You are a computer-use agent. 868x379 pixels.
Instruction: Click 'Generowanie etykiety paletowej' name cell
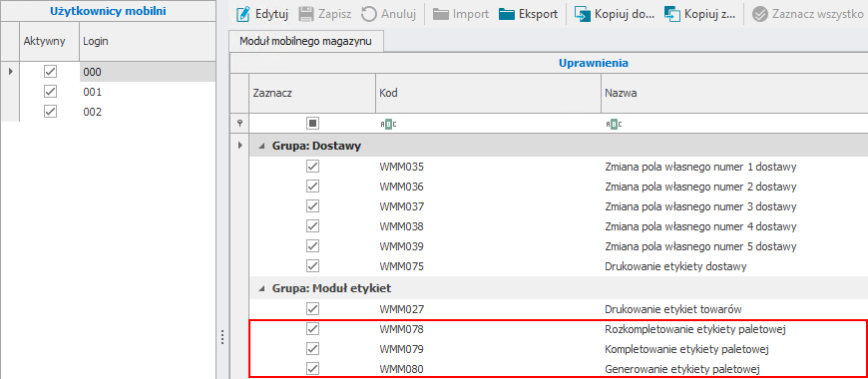pos(734,369)
